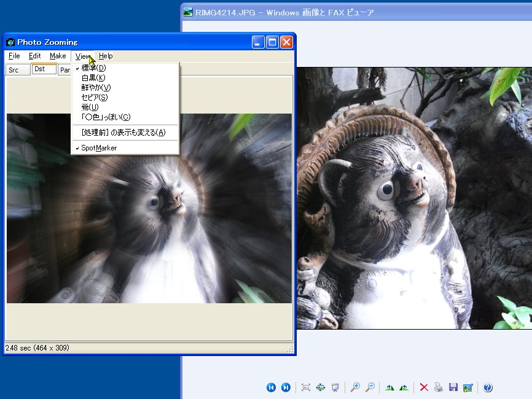Rotate the image counterclockwise

click(404, 387)
